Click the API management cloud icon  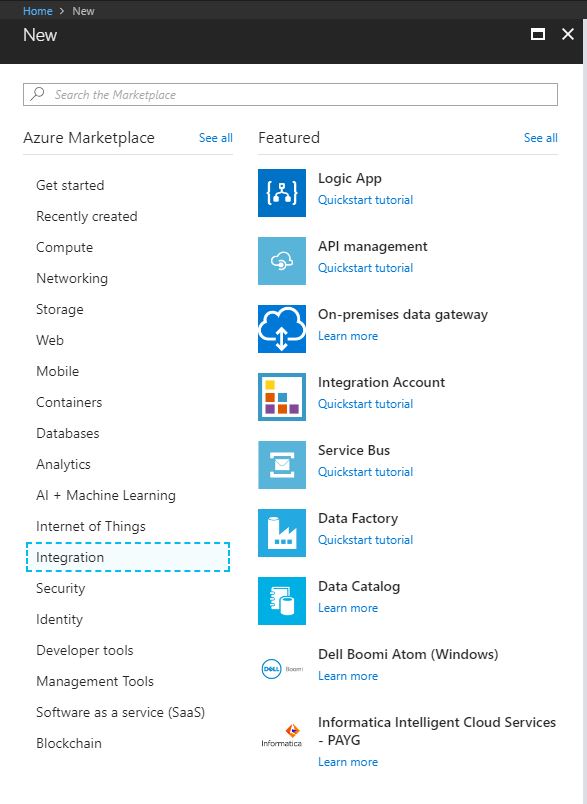(281, 261)
